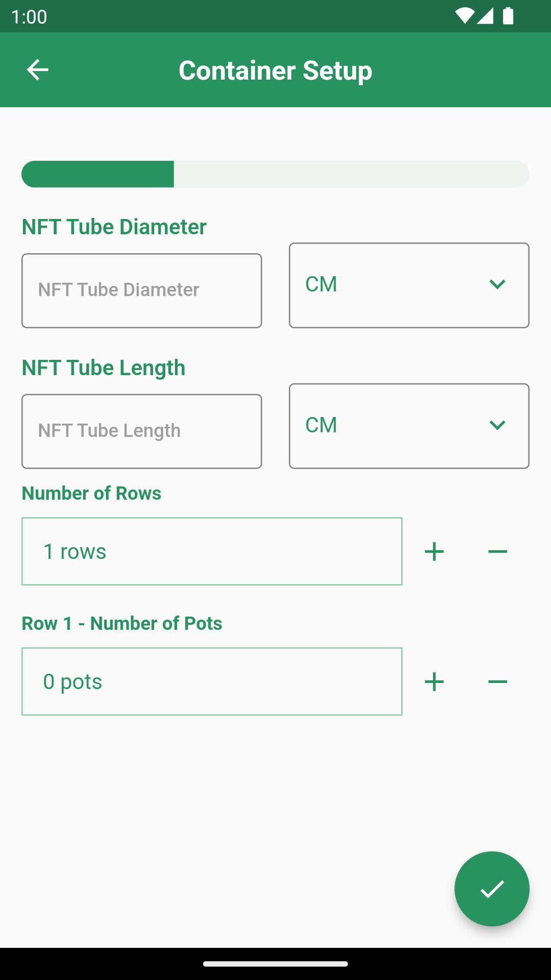Image resolution: width=551 pixels, height=980 pixels.
Task: Tap the back arrow icon
Action: (37, 70)
